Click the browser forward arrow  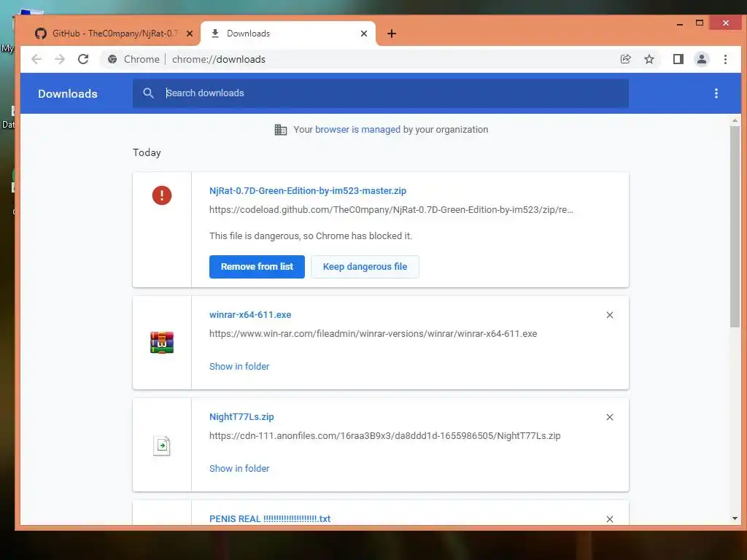point(60,59)
